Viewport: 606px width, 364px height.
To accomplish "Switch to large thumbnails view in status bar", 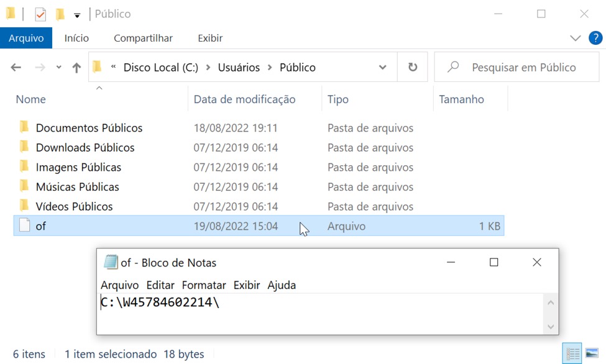I will tap(592, 353).
